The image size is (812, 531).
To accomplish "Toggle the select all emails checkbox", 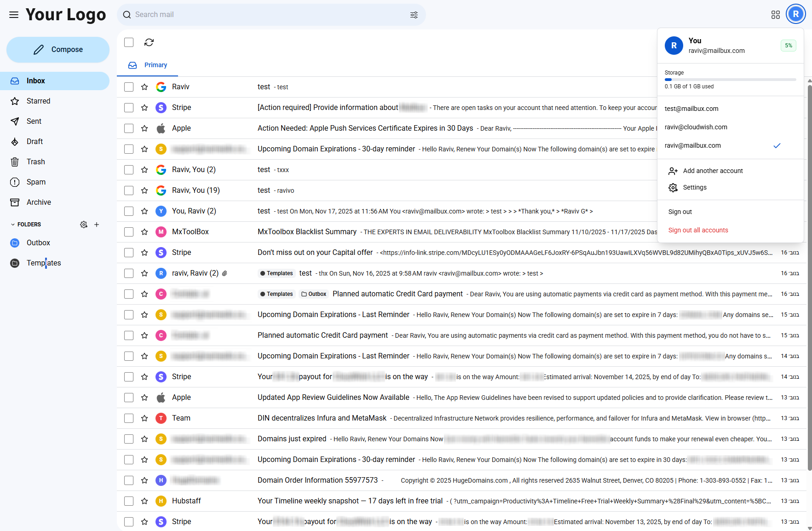I will click(x=129, y=42).
